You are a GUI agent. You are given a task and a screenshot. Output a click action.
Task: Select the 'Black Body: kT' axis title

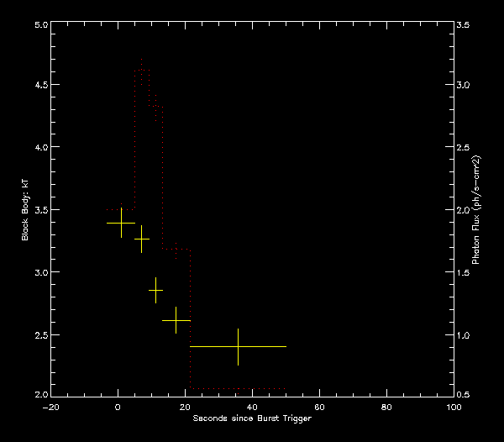25,210
